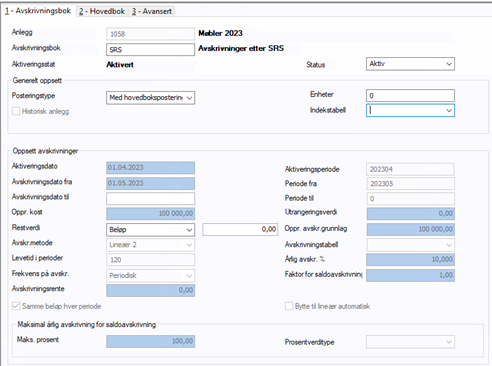Click the Avskrivningsdato fra field

(150, 183)
